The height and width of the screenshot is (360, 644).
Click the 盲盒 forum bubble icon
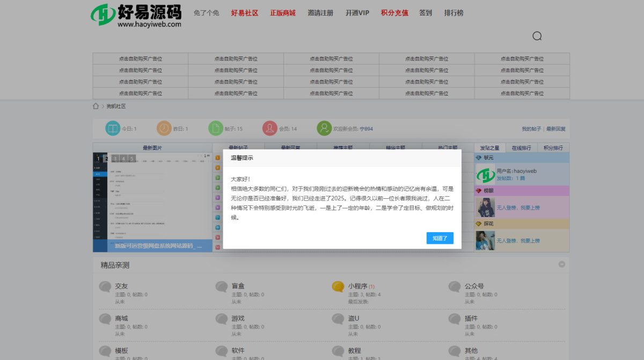pyautogui.click(x=222, y=287)
